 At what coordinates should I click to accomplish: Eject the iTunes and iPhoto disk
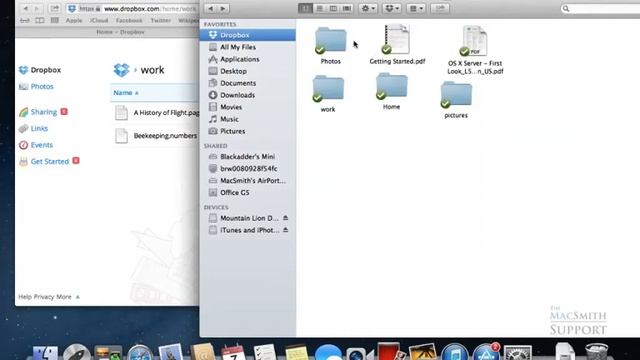286,230
